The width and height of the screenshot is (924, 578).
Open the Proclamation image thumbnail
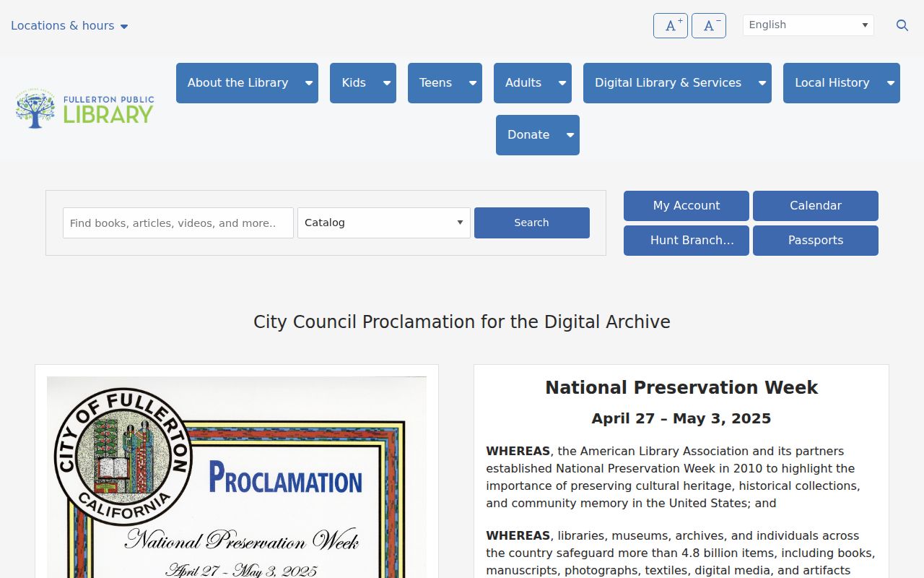[x=237, y=477]
